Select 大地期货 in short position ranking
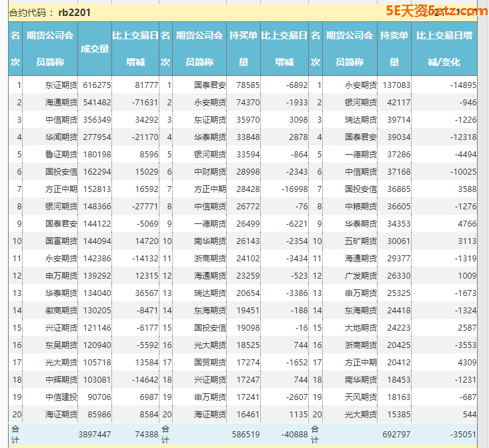The image size is (489, 448). click(x=361, y=328)
